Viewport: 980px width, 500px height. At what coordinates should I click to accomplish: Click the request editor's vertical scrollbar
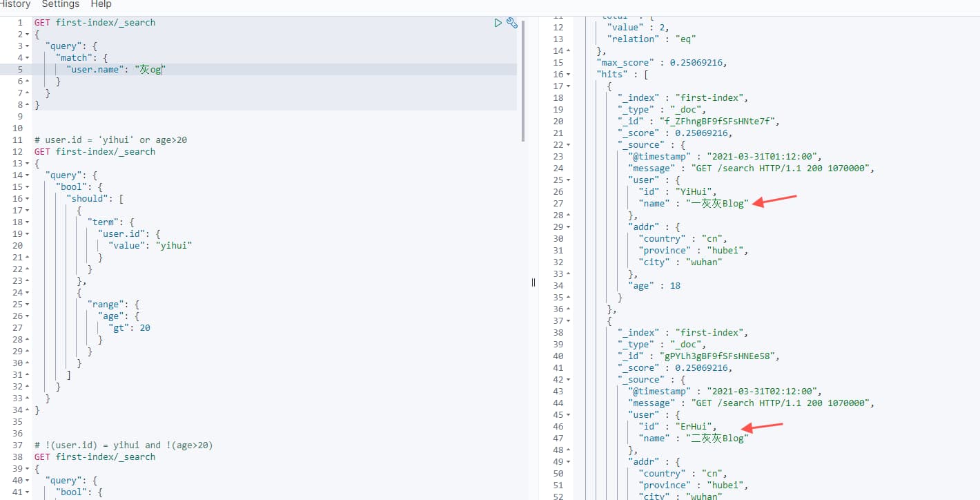click(522, 76)
